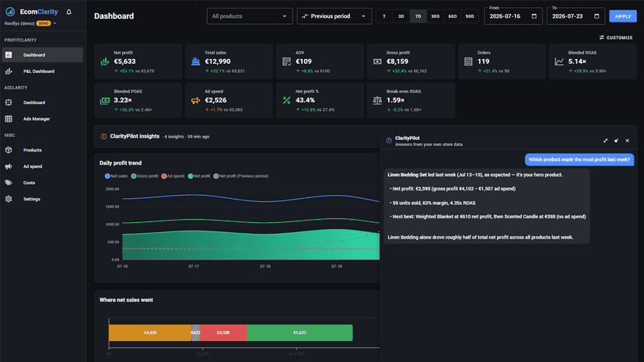This screenshot has width=644, height=362.
Task: Toggle Net profit (Previous period) series
Action: tap(240, 176)
